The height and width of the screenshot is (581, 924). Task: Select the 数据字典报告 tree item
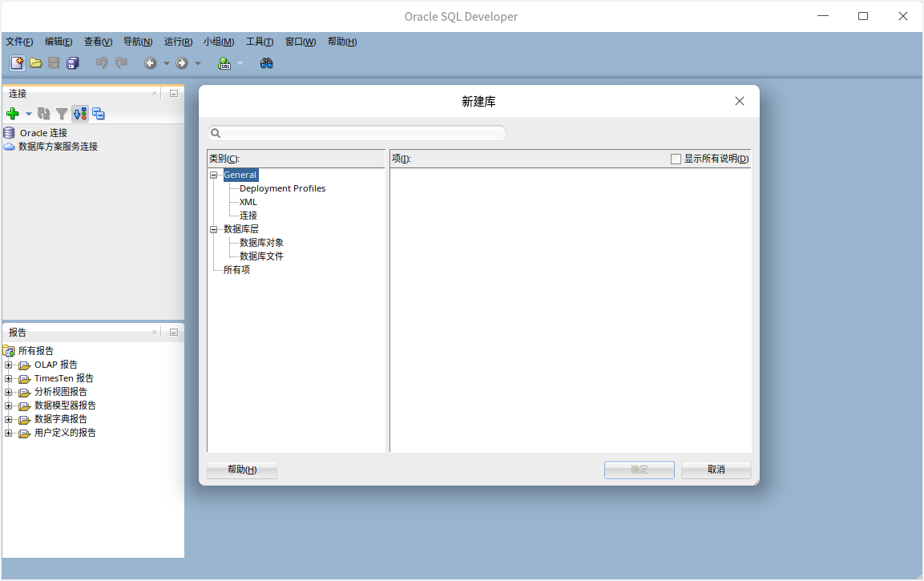[x=61, y=420]
